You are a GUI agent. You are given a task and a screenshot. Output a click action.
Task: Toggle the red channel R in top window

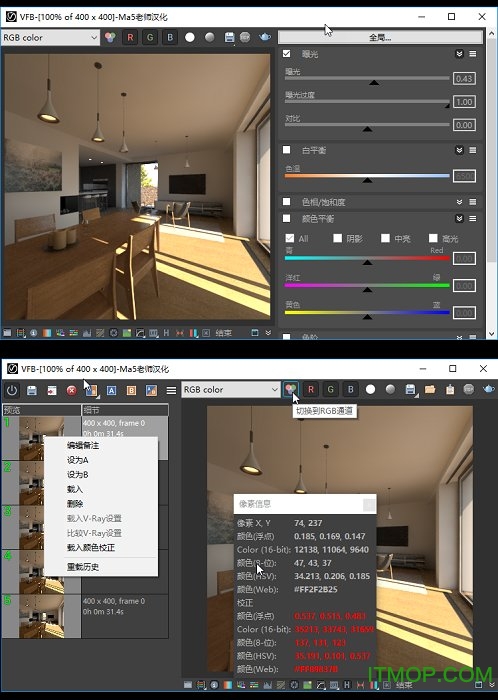[x=130, y=38]
